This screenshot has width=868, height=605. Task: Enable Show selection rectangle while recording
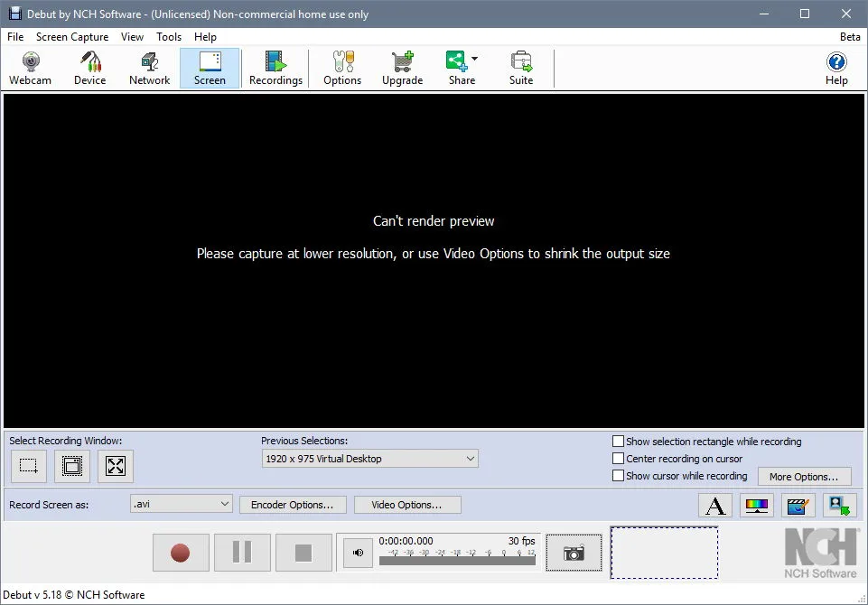tap(618, 442)
